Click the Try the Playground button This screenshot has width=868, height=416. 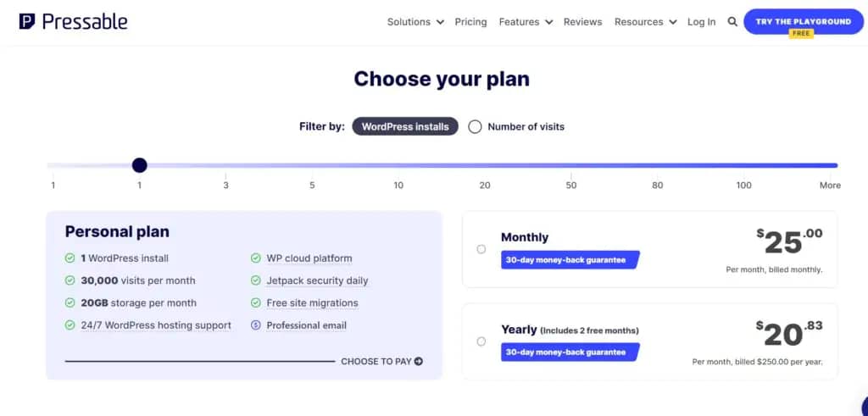tap(804, 21)
